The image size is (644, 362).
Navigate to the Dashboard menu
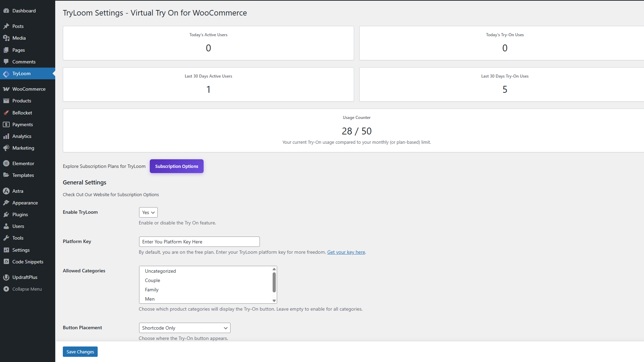(23, 10)
